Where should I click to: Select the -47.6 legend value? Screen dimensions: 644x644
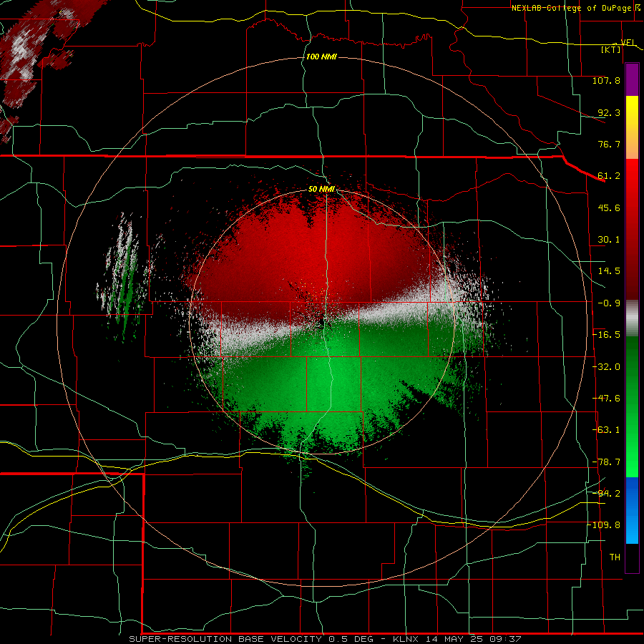606,399
